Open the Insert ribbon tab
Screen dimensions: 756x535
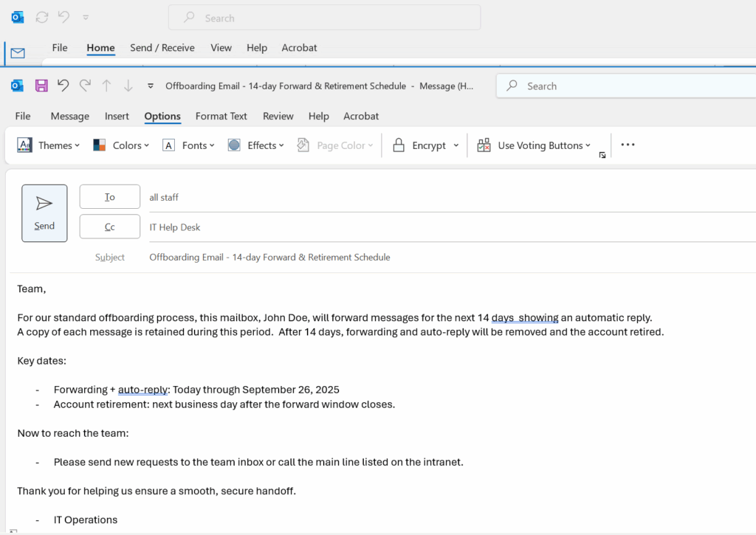click(117, 116)
